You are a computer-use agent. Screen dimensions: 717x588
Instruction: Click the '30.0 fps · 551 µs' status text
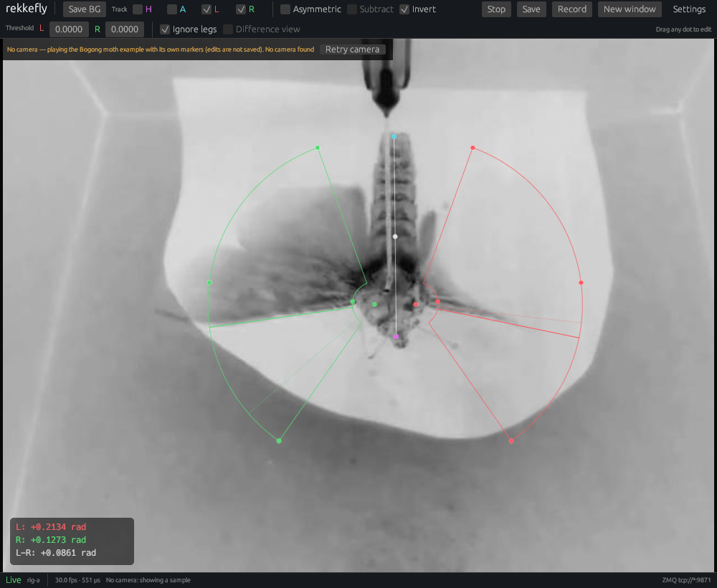point(77,580)
